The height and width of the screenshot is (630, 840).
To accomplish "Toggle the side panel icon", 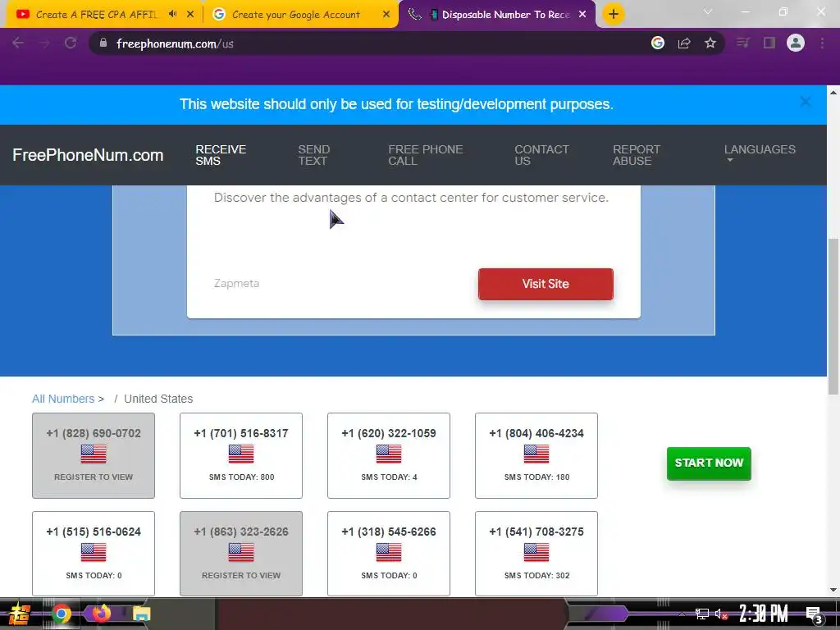I will (x=769, y=43).
